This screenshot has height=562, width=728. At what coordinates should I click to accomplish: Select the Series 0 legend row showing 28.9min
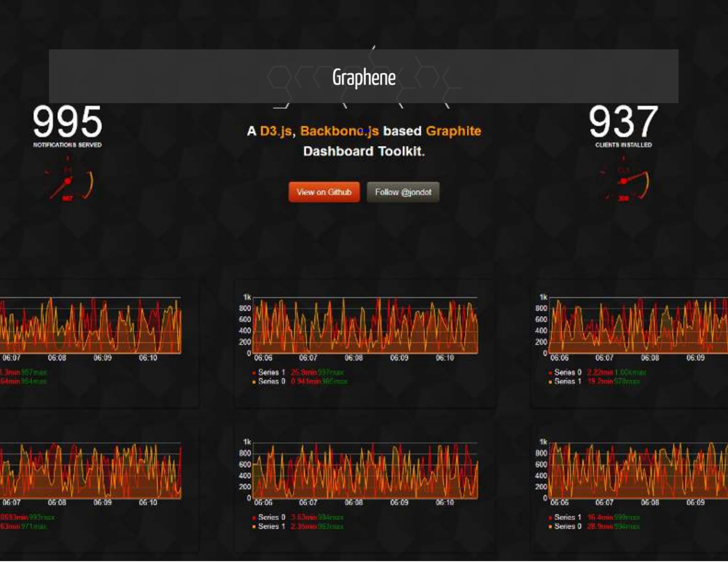pos(594,526)
